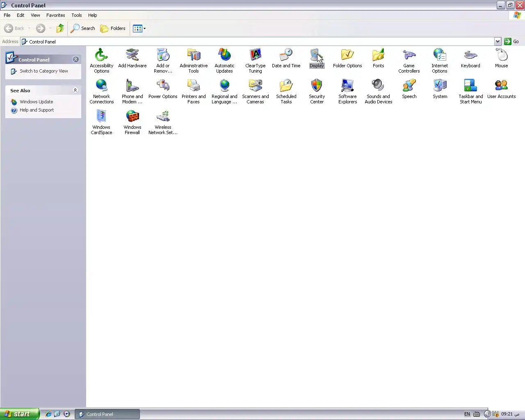Click the Go button
This screenshot has width=525, height=420.
512,41
